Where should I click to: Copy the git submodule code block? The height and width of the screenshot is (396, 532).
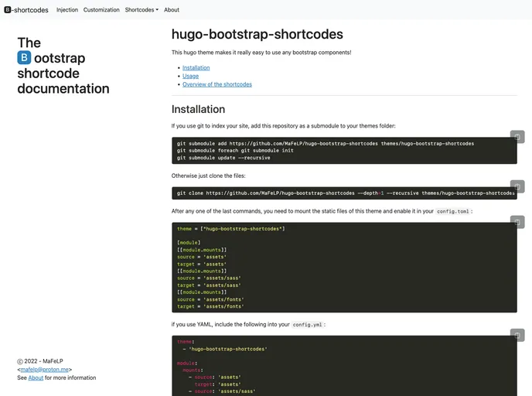(x=517, y=137)
